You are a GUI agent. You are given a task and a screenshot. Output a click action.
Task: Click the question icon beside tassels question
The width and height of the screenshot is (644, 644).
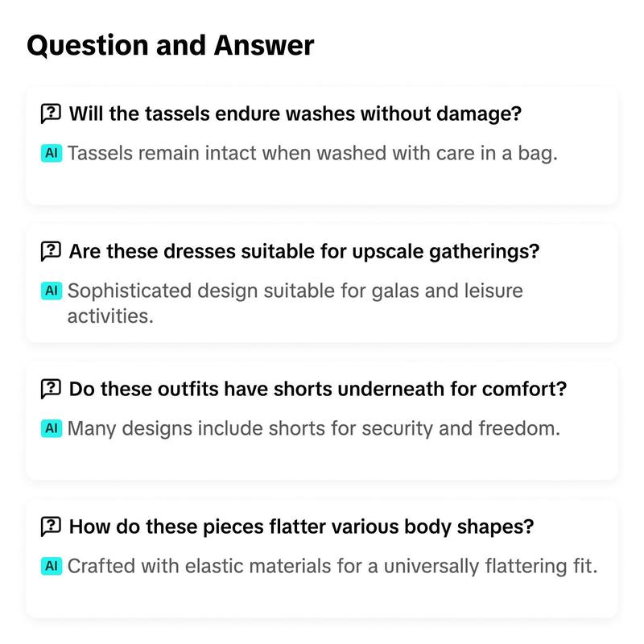pyautogui.click(x=51, y=114)
